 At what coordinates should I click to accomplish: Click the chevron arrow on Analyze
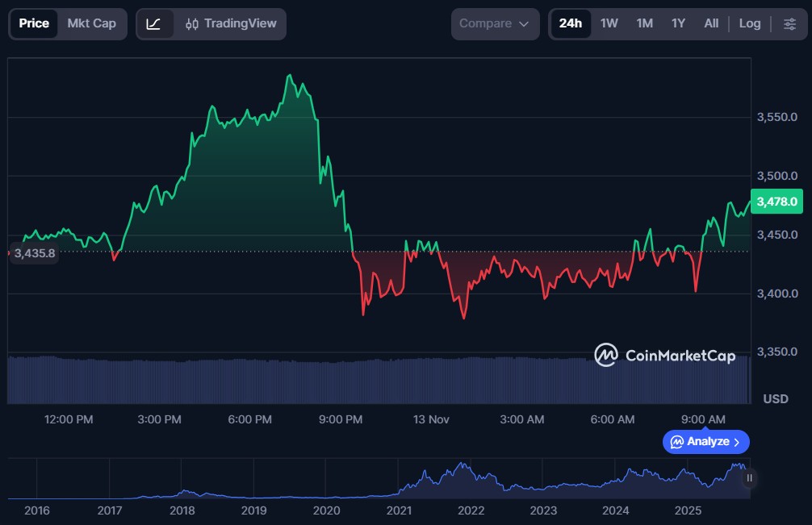736,442
